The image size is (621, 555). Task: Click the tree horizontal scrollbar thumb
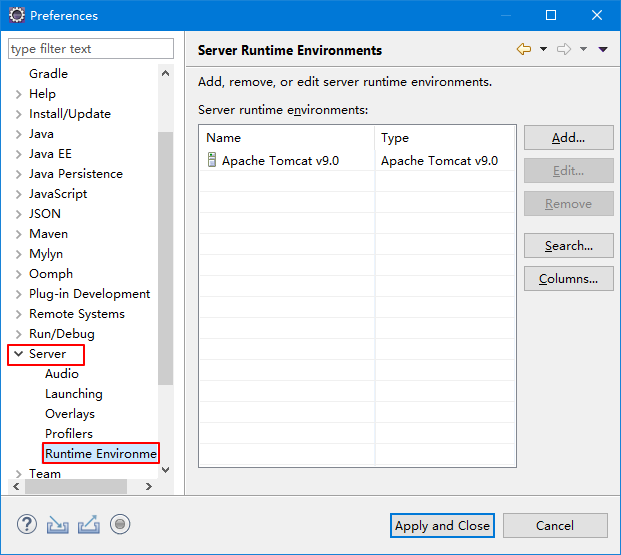[x=76, y=486]
